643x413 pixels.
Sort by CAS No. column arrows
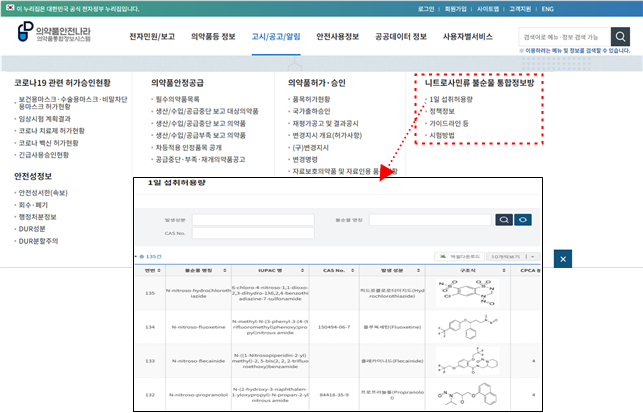[352, 271]
